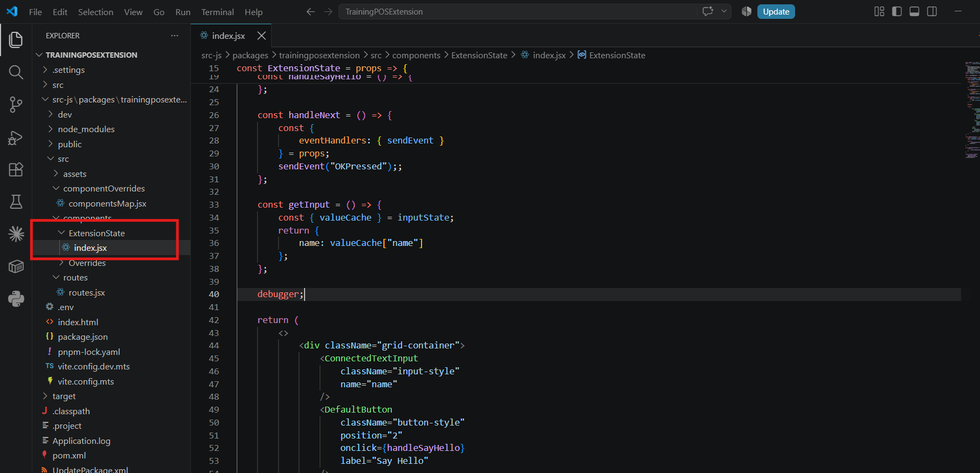The image size is (980, 473).
Task: Open vite.config.dev.mts file
Action: click(111, 367)
